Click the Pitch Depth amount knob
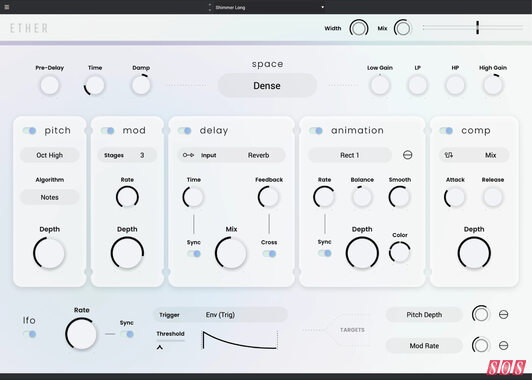Viewport: 532px width, 380px height. click(x=481, y=315)
